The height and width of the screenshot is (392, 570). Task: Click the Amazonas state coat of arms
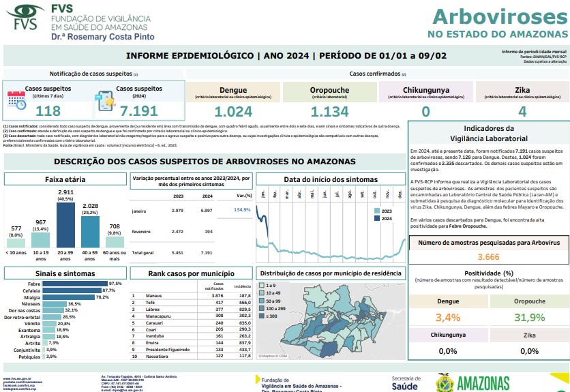(x=445, y=382)
